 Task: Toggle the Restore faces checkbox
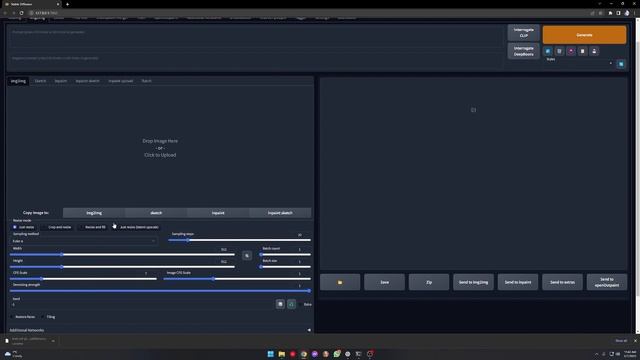click(x=12, y=317)
